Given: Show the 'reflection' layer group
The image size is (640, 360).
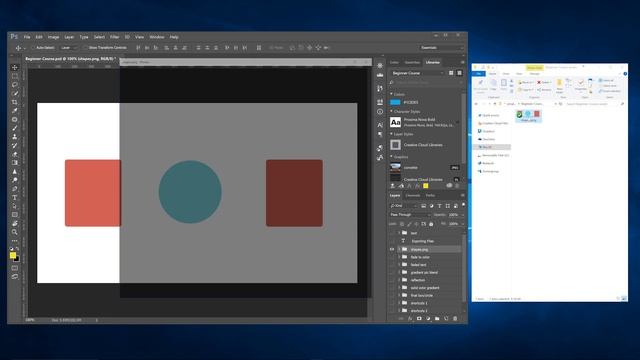Looking at the screenshot, I should (x=392, y=280).
